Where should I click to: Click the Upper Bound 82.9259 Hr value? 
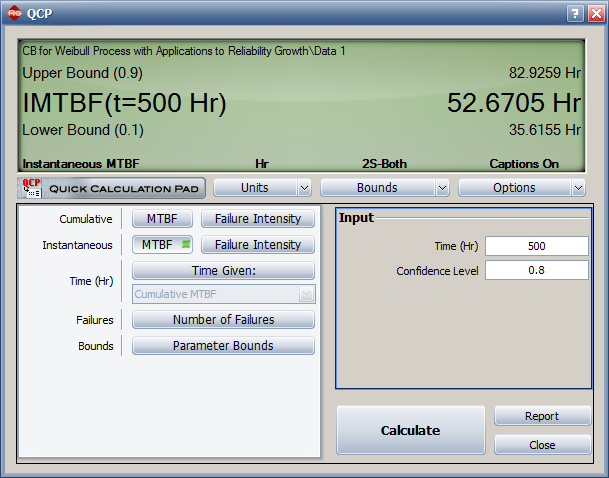click(545, 73)
